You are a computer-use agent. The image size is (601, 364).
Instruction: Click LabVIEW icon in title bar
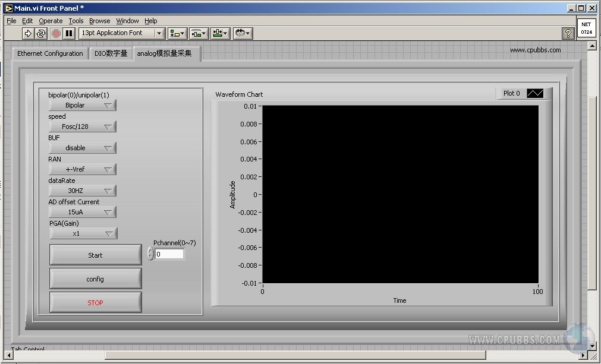tap(8, 8)
